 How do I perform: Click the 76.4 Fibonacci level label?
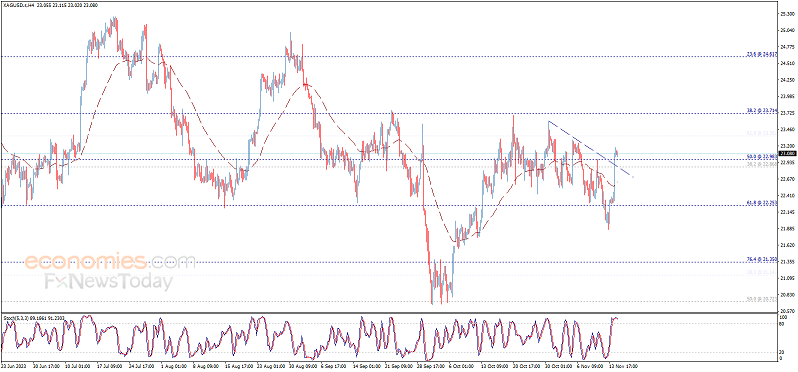point(761,260)
